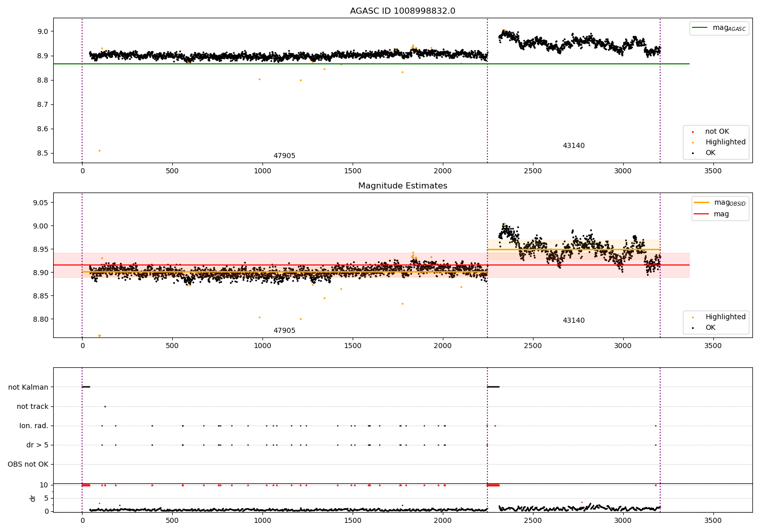The height and width of the screenshot is (532, 760).
Task: Click the orange outlier point near 8.5 in top plot
Action: (99, 151)
